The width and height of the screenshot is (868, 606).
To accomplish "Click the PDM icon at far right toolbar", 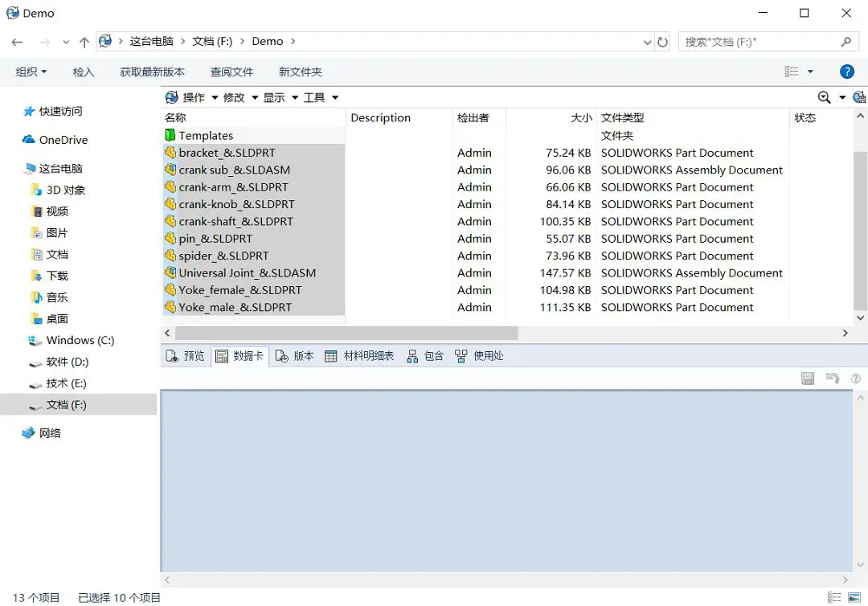I will [860, 97].
